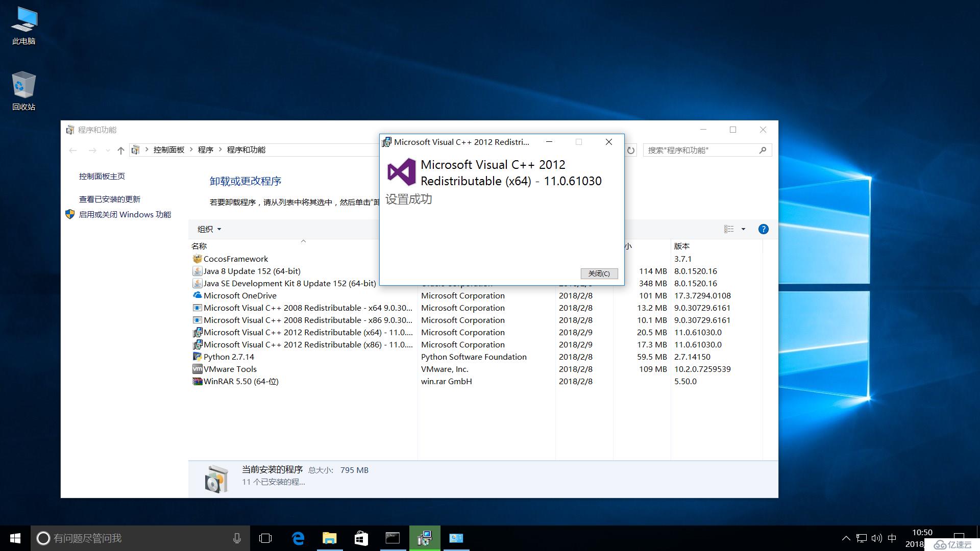This screenshot has width=980, height=551.
Task: Click Control Panel breadcrumb segment
Action: click(x=169, y=149)
